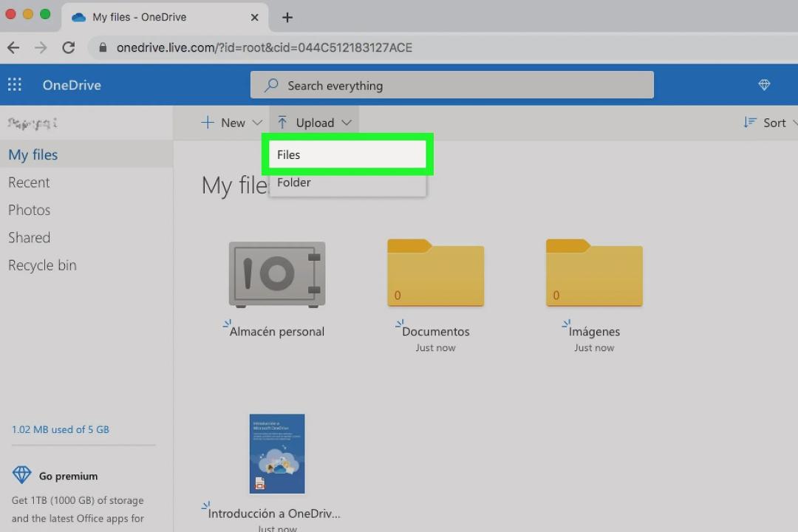Open Recycle bin in sidebar
The image size is (798, 532).
pos(42,265)
